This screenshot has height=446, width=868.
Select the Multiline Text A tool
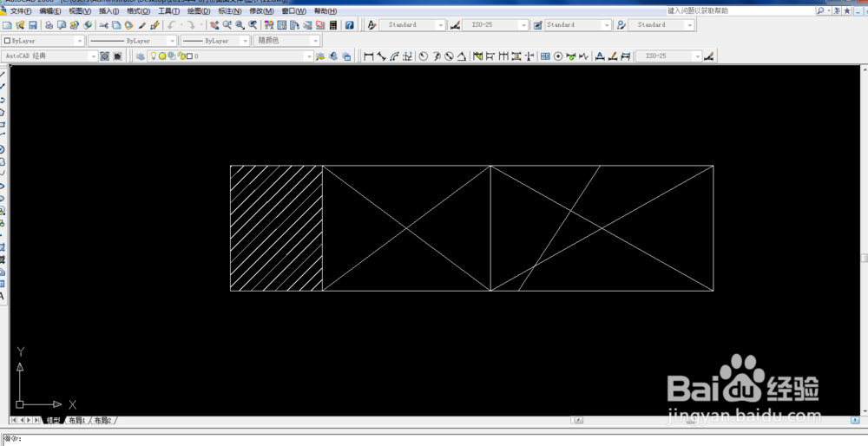(x=3, y=296)
